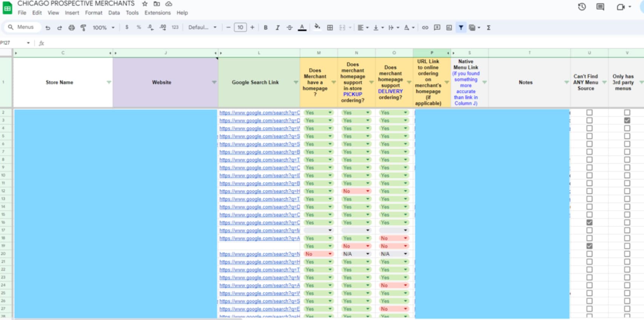
Task: Check Can't Find ANY Menu Source in row 10
Action: coord(589,176)
